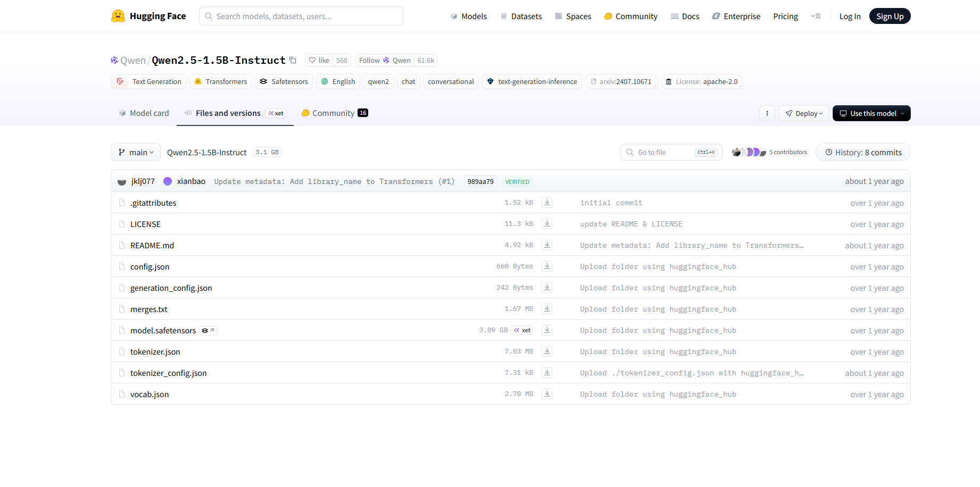The height and width of the screenshot is (487, 980).
Task: Open Enterprise in the top navigation
Action: tap(736, 16)
